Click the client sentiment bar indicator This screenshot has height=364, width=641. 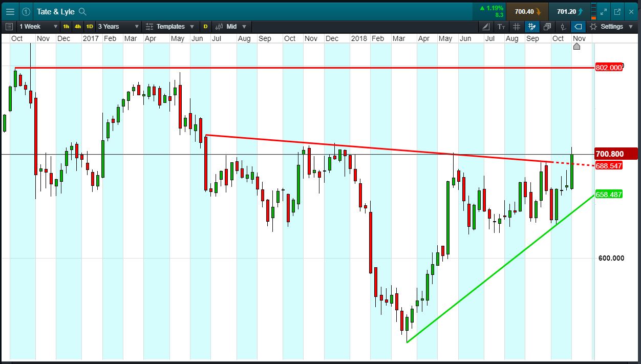point(593,11)
